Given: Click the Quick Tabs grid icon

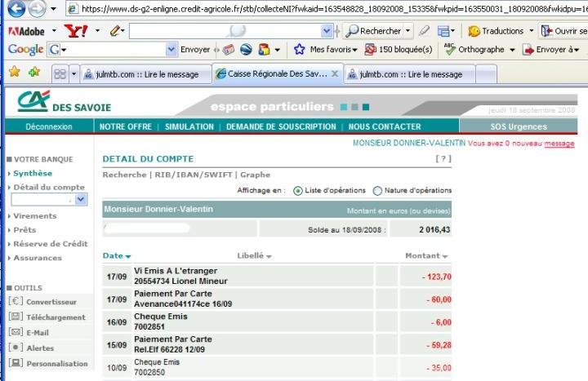Looking at the screenshot, I should 60,73.
